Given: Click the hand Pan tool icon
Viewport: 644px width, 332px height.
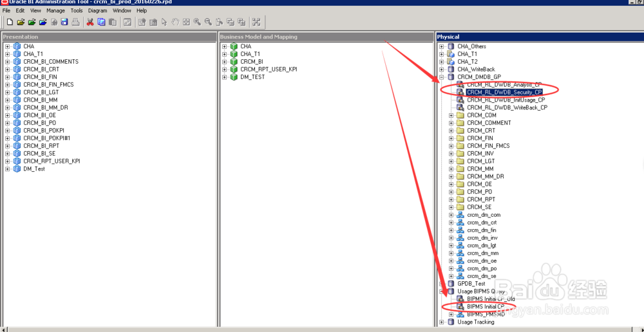Looking at the screenshot, I should (x=175, y=22).
